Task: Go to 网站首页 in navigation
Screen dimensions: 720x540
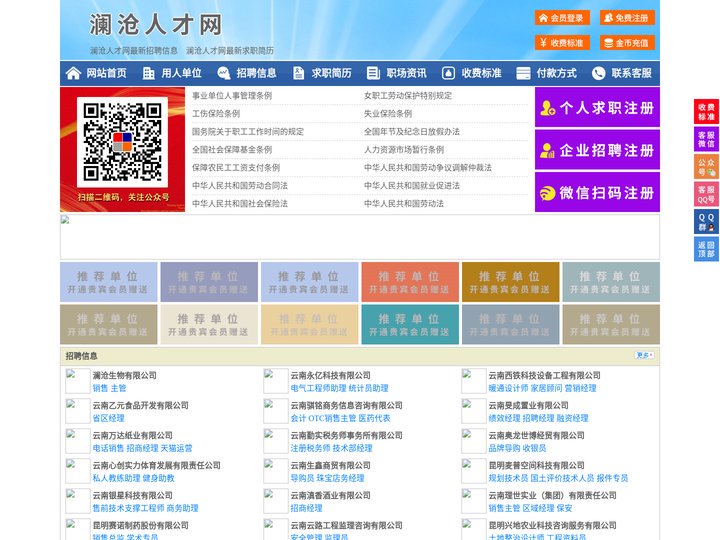Action: click(x=106, y=73)
